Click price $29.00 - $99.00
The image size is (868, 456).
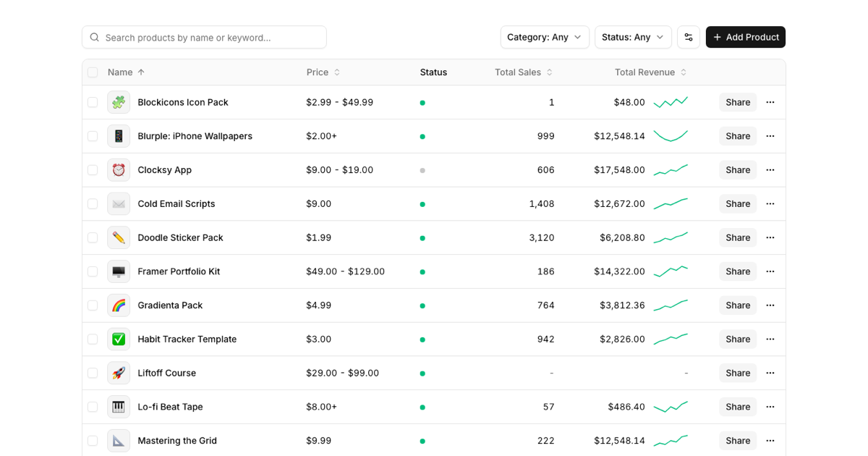[343, 373]
